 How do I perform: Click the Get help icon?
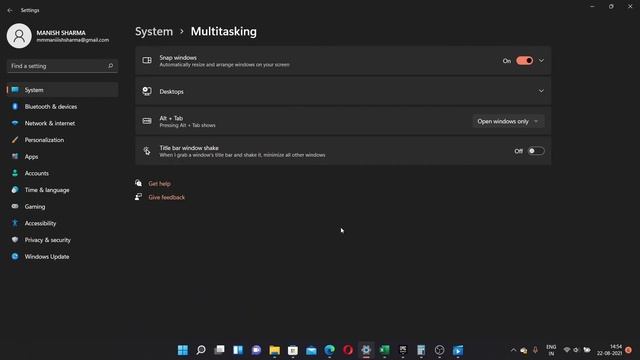click(x=139, y=183)
